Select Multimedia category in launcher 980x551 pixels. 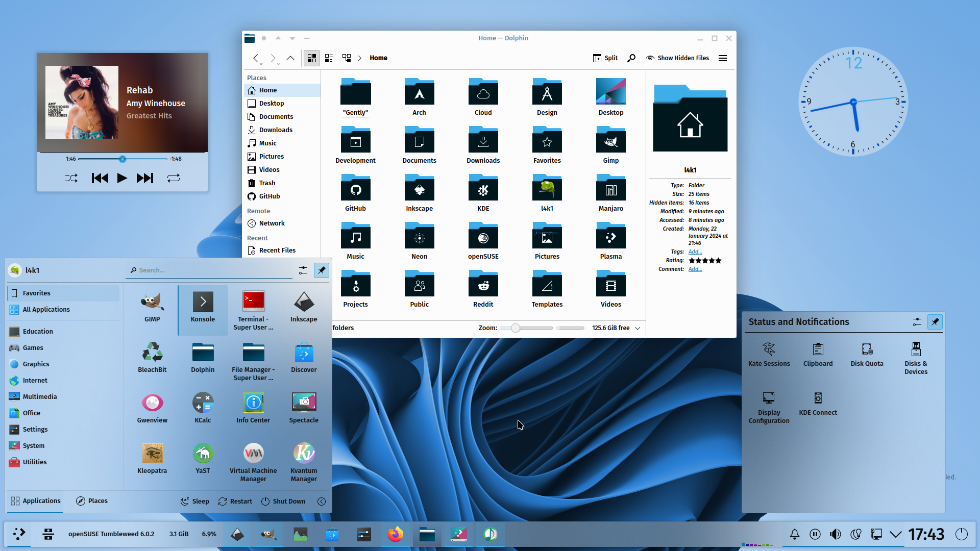(x=64, y=397)
